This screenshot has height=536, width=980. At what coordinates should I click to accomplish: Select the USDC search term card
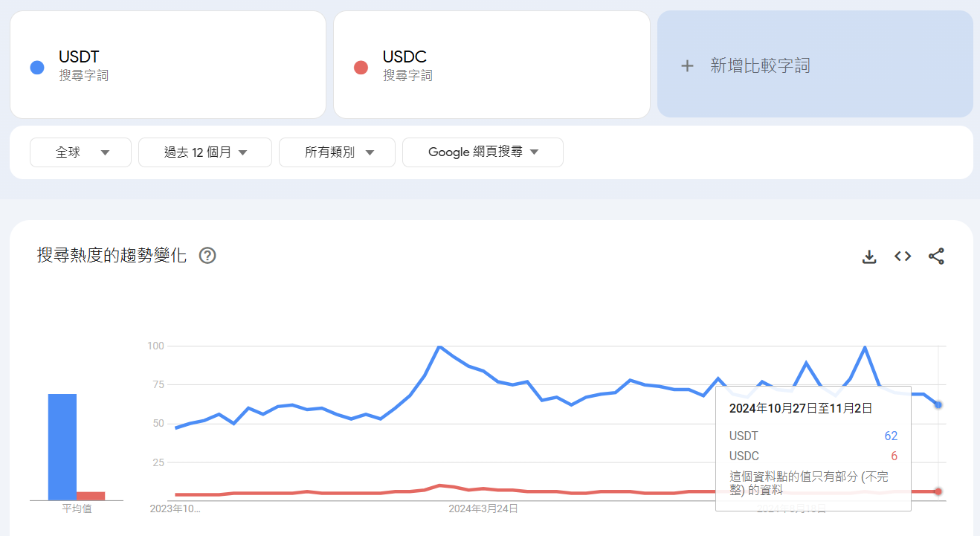(491, 64)
